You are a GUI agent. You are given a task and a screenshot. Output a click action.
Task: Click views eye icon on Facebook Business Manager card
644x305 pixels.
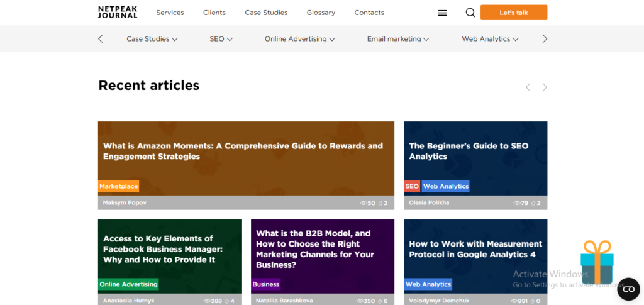(x=207, y=301)
